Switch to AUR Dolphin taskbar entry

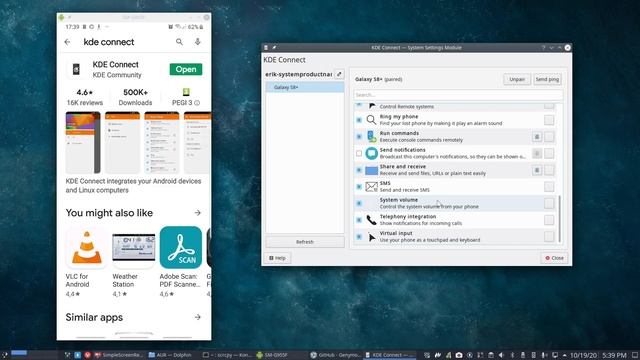coord(170,355)
